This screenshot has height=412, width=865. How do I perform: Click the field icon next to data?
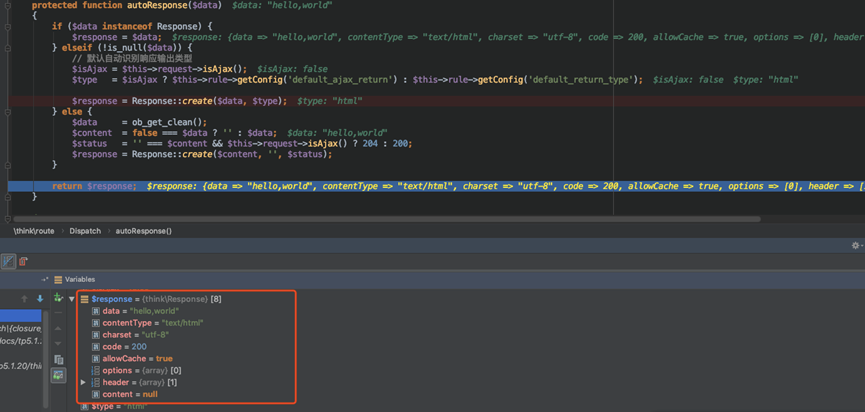coord(96,311)
